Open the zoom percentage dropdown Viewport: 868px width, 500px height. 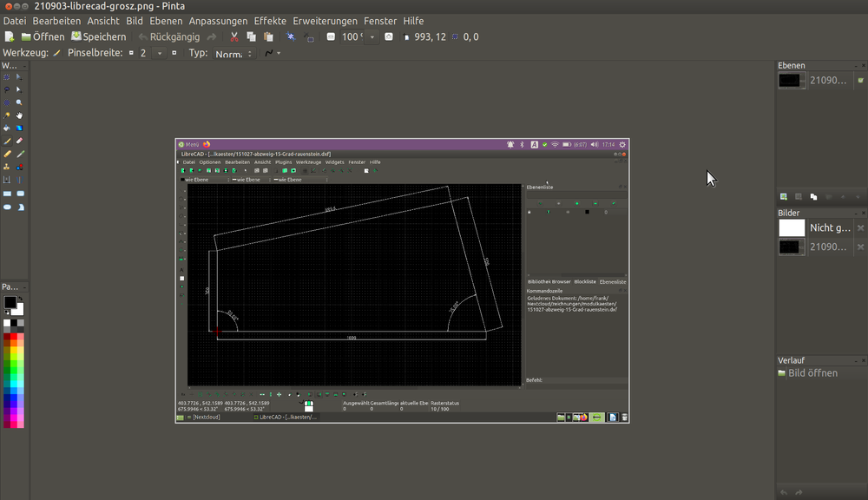372,37
